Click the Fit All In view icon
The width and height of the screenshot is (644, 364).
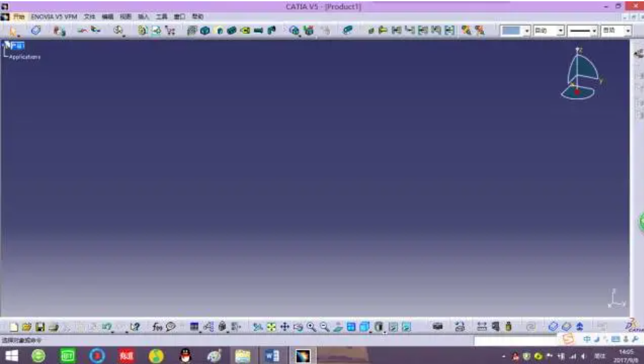(x=270, y=325)
